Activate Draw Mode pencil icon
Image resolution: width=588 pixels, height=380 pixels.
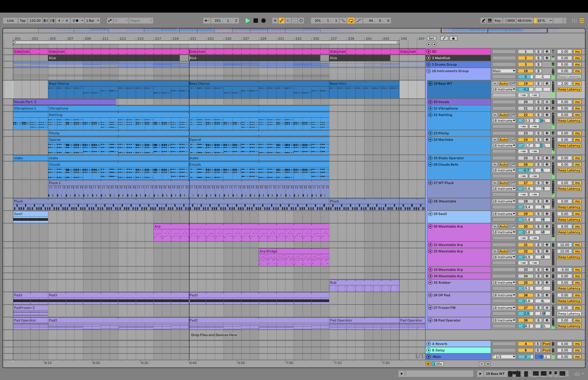(x=483, y=21)
